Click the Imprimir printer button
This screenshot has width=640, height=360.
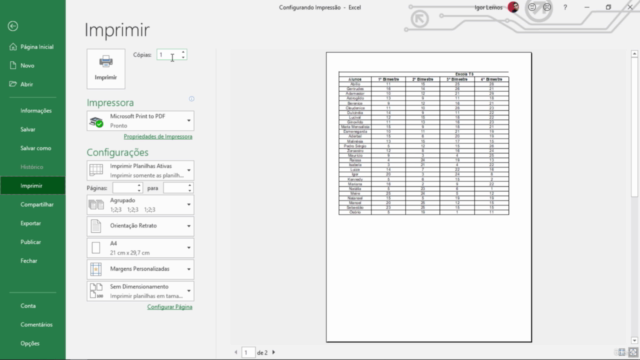[106, 69]
